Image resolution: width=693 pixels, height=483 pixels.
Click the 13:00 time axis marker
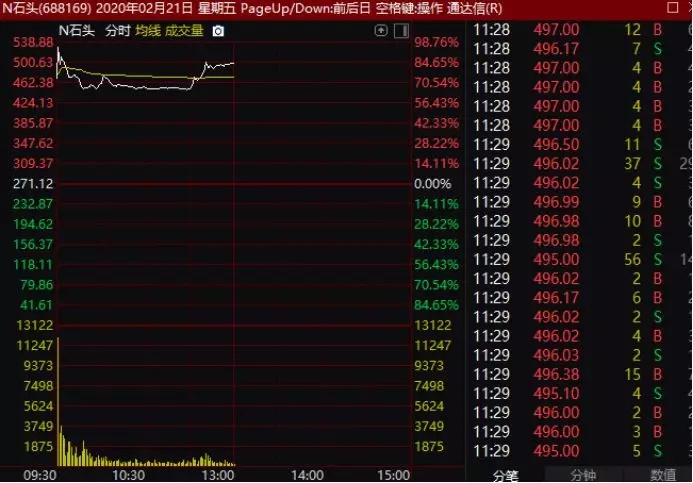pyautogui.click(x=217, y=475)
